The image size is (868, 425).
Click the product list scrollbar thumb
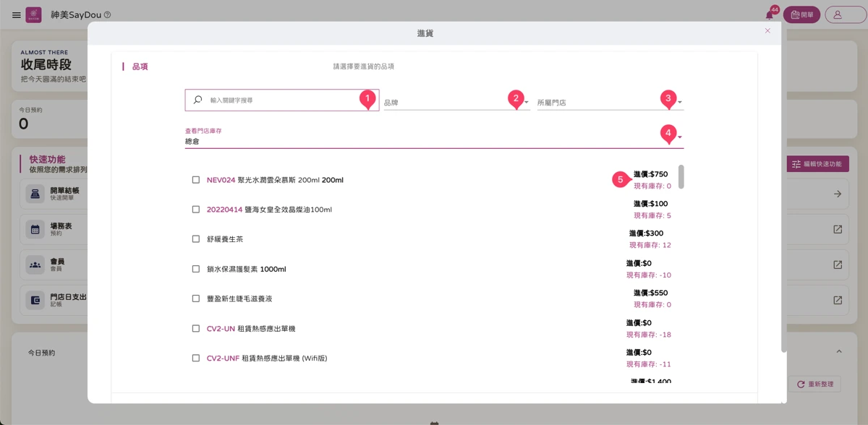[681, 177]
